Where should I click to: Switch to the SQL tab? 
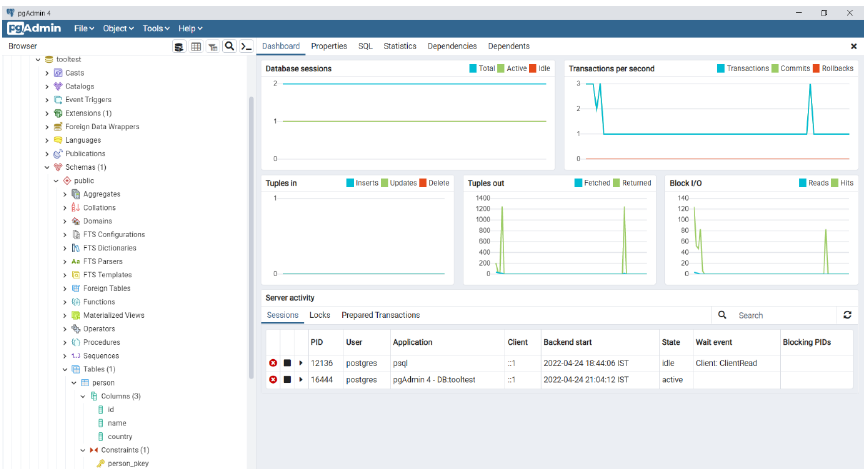365,46
